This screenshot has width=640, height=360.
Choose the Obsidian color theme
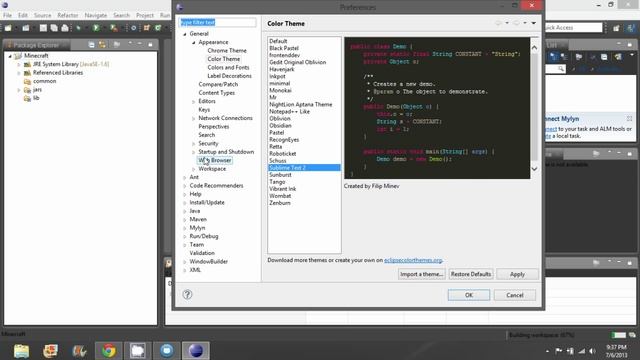click(280, 125)
